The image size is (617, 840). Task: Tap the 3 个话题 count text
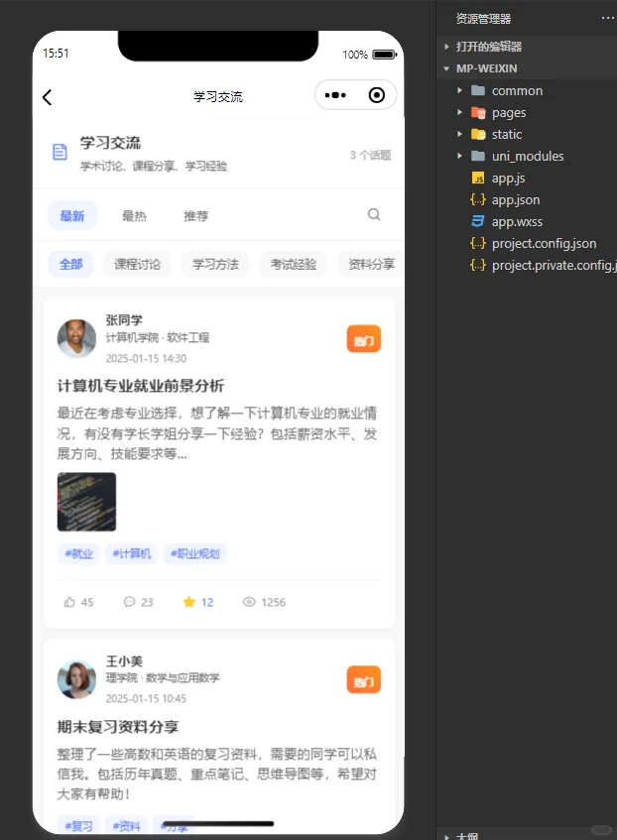pyautogui.click(x=370, y=155)
